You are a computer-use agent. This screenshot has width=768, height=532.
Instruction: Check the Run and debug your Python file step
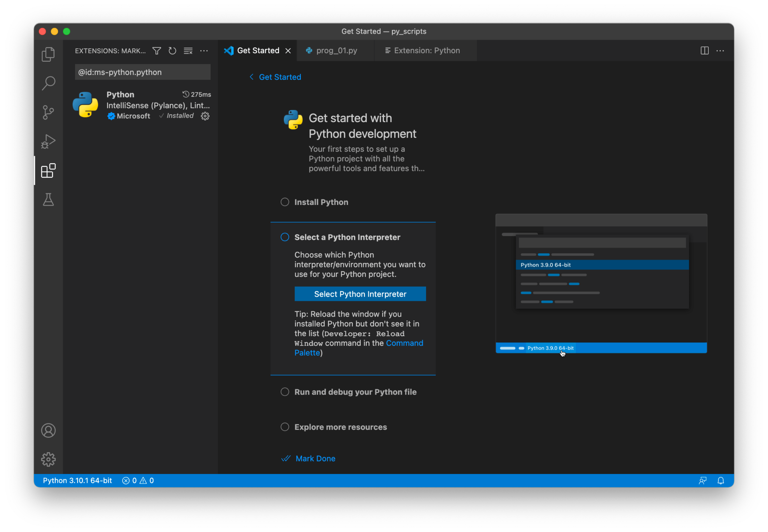284,392
